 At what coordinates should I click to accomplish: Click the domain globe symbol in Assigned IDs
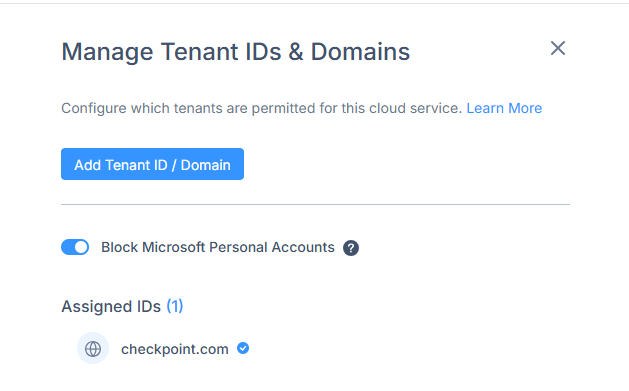click(x=93, y=348)
